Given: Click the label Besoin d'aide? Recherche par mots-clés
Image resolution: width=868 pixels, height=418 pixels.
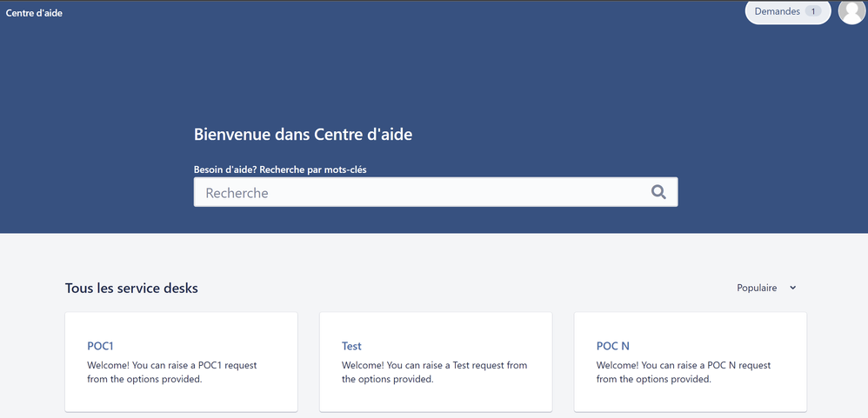Looking at the screenshot, I should click(x=280, y=169).
